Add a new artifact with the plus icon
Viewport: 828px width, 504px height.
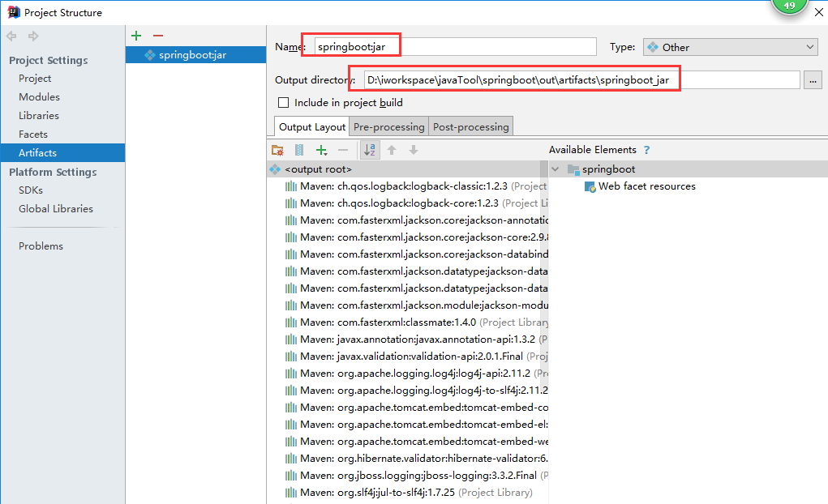coord(135,36)
